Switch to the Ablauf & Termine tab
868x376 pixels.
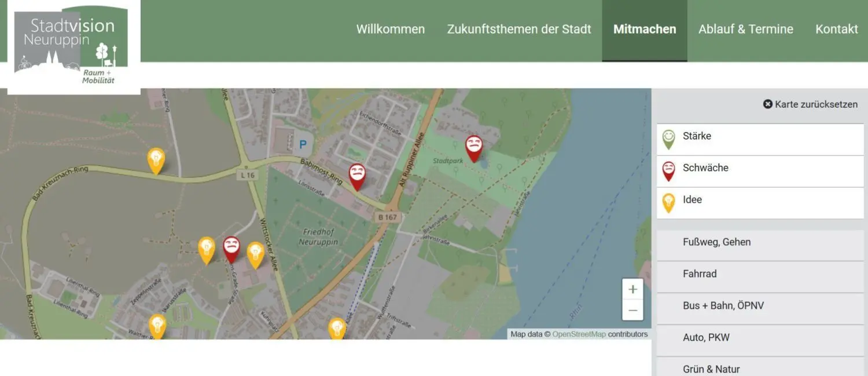[745, 29]
